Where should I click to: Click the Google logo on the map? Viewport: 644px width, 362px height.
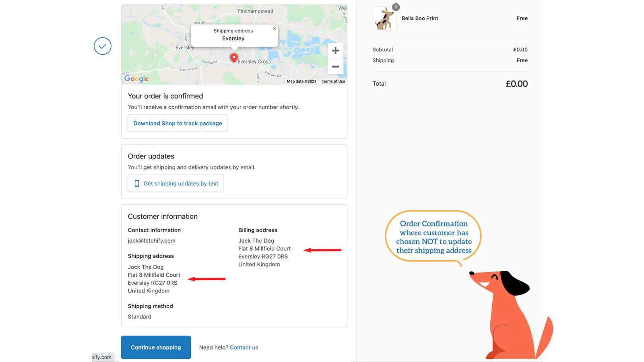136,79
